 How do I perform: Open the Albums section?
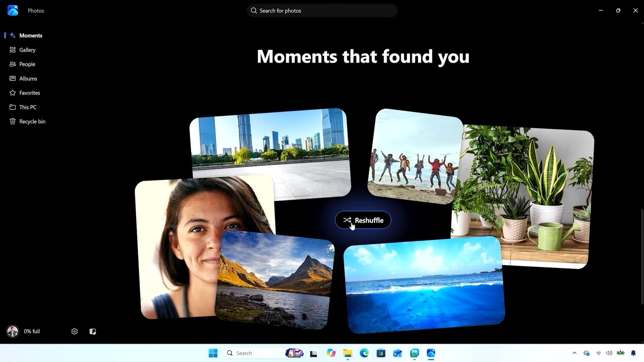tap(23, 78)
